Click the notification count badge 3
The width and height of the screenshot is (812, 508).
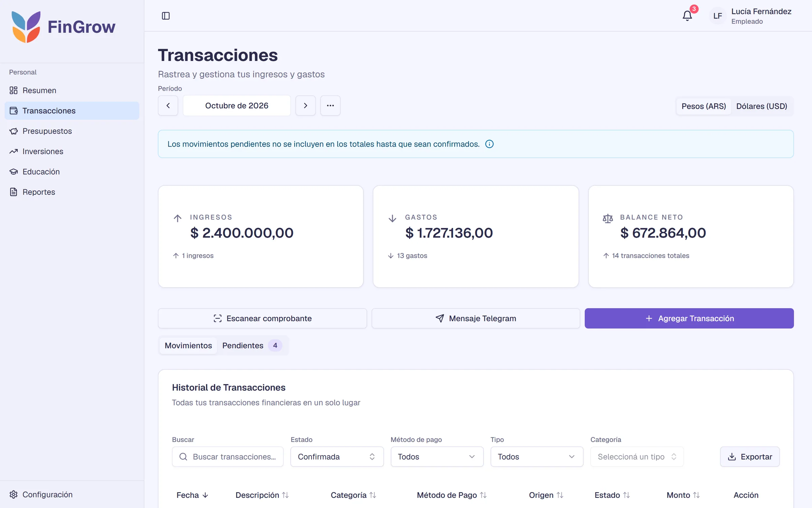(694, 9)
